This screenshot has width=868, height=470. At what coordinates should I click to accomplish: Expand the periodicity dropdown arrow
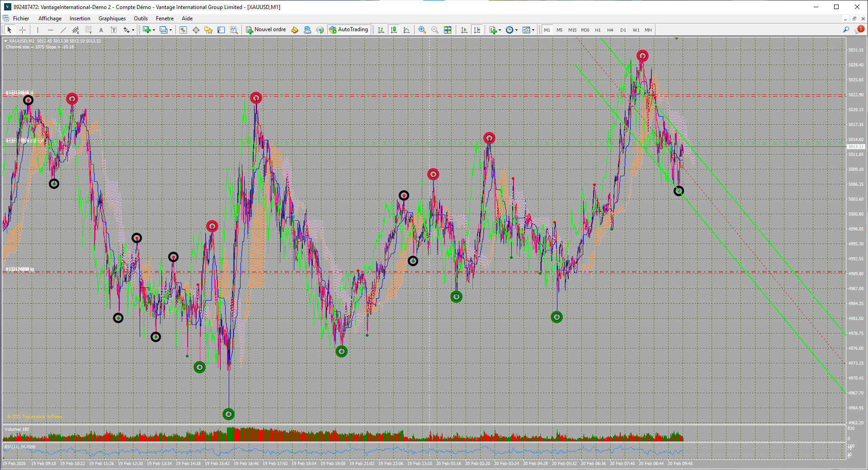click(x=516, y=30)
